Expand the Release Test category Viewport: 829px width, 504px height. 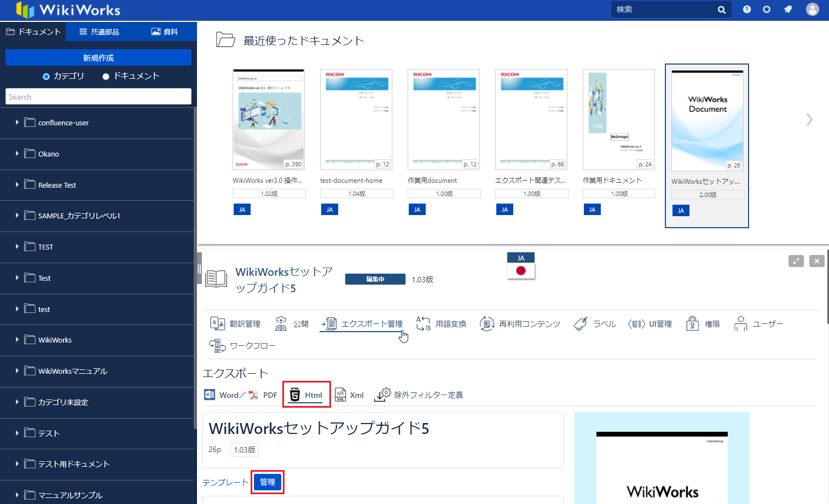point(17,185)
